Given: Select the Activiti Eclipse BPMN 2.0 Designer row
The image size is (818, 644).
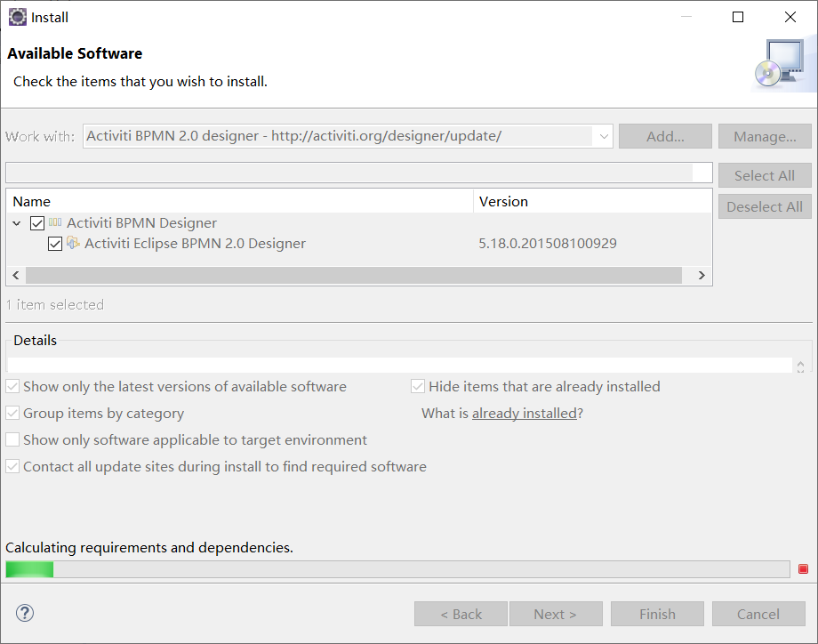Looking at the screenshot, I should pos(359,244).
